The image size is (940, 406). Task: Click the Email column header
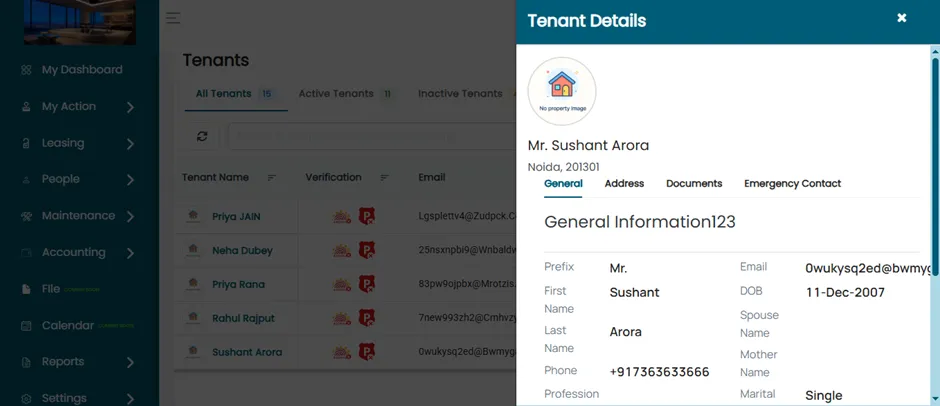(x=432, y=178)
